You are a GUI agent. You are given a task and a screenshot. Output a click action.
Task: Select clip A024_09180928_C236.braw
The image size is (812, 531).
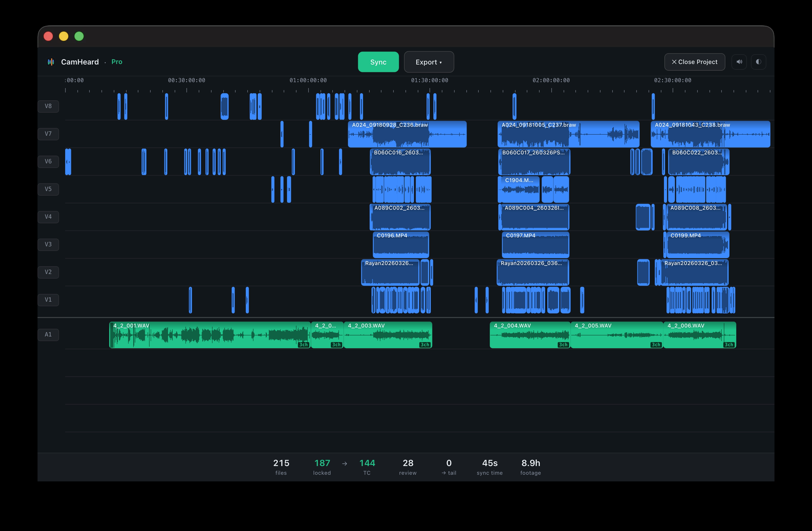(407, 134)
